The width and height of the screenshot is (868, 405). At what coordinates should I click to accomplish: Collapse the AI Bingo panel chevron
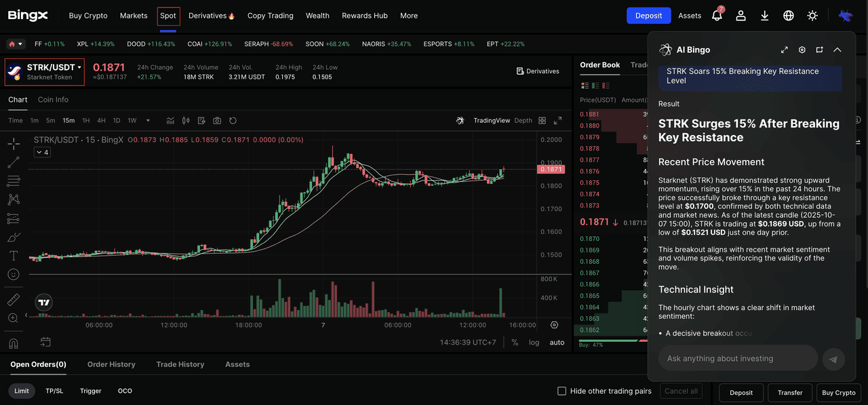(837, 50)
